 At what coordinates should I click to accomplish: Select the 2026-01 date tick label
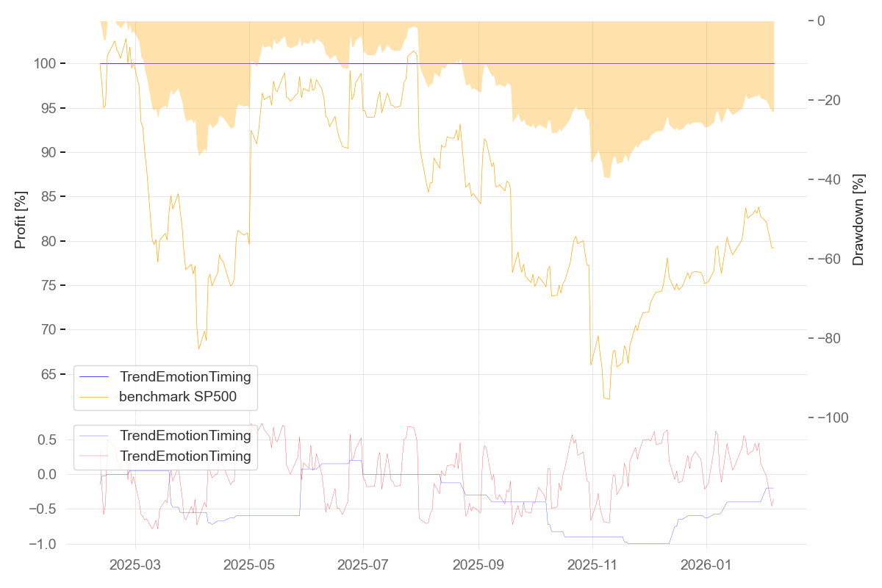[706, 564]
